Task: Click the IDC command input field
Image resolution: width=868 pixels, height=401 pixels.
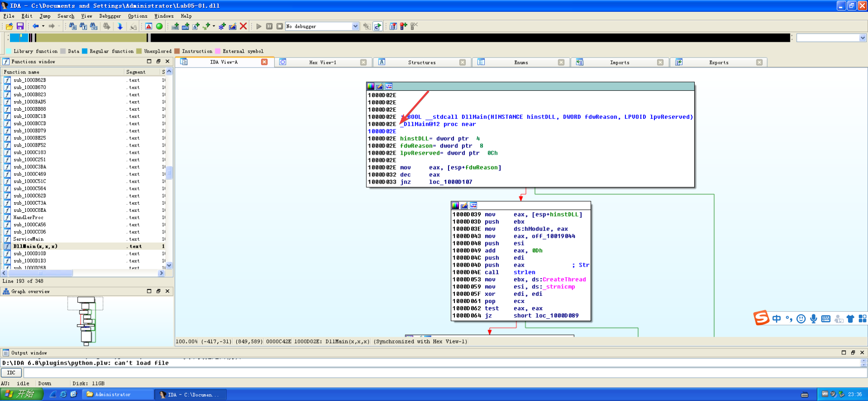Action: [445, 373]
